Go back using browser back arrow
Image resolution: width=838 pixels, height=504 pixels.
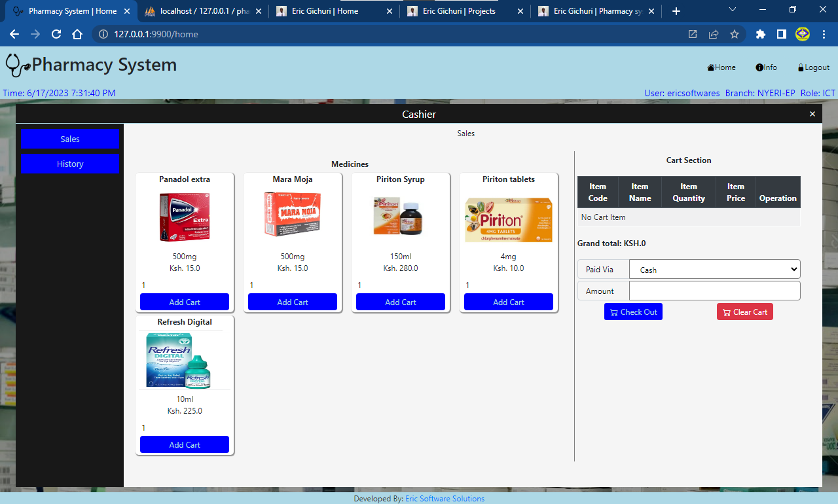(14, 34)
